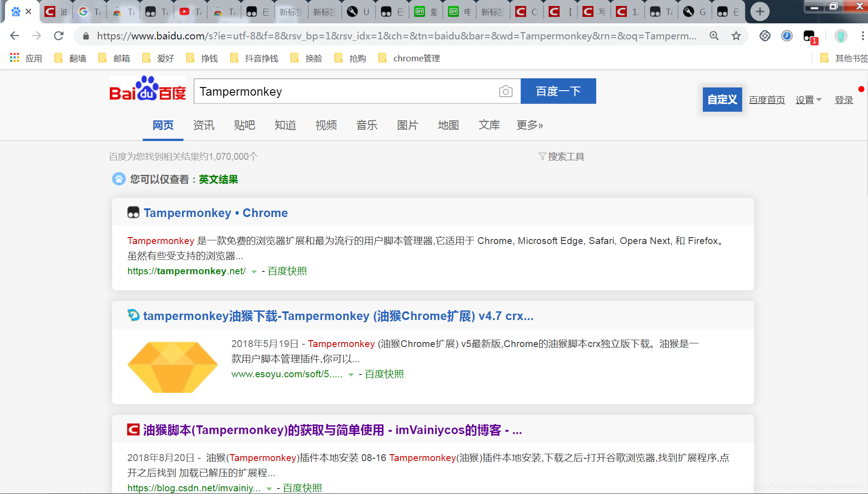
Task: Open the Chrome profile avatar
Action: click(x=841, y=36)
